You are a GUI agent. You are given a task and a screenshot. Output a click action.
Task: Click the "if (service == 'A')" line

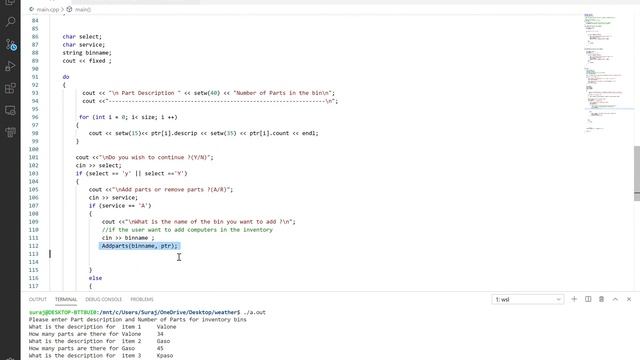pyautogui.click(x=120, y=206)
